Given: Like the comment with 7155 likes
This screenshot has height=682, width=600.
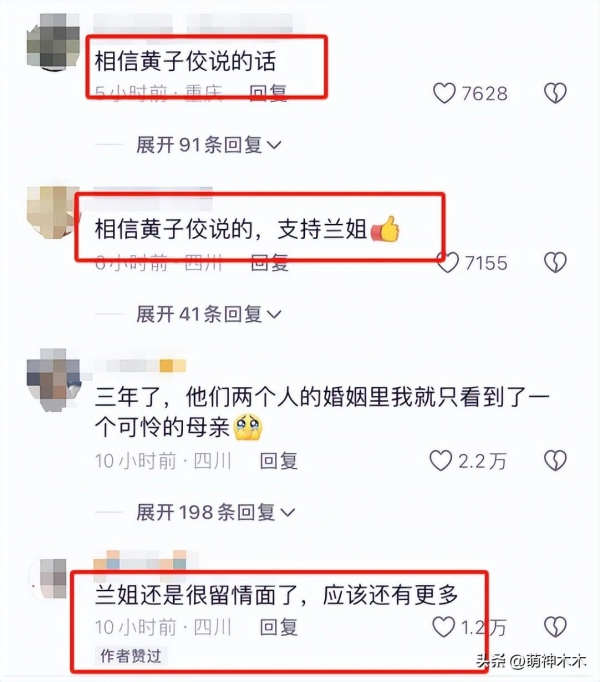Looking at the screenshot, I should 449,262.
